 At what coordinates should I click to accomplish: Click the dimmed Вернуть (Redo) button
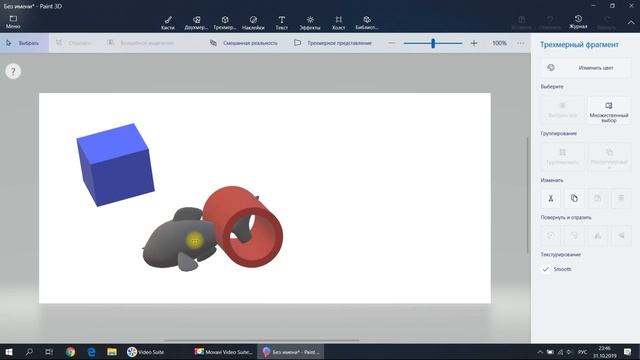(x=606, y=23)
